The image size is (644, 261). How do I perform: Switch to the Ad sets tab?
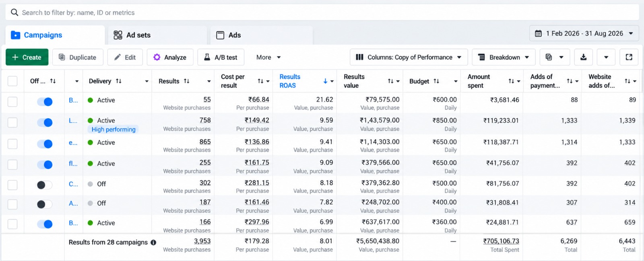(x=157, y=35)
